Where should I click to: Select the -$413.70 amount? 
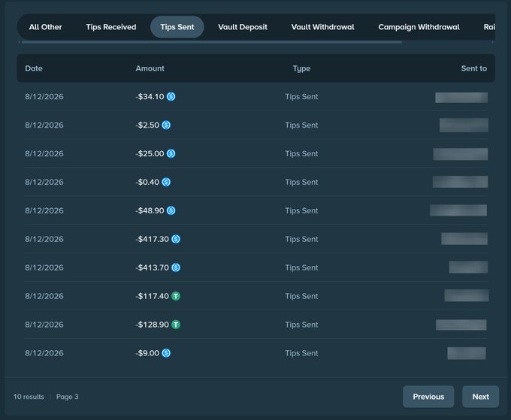coord(153,267)
